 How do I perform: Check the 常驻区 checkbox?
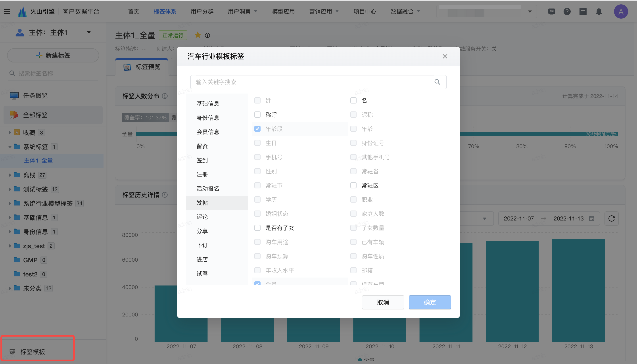(x=353, y=185)
